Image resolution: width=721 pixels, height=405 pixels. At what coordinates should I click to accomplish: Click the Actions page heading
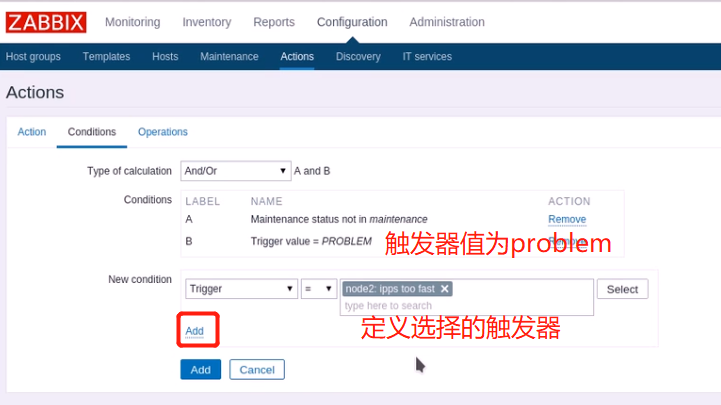(x=35, y=92)
